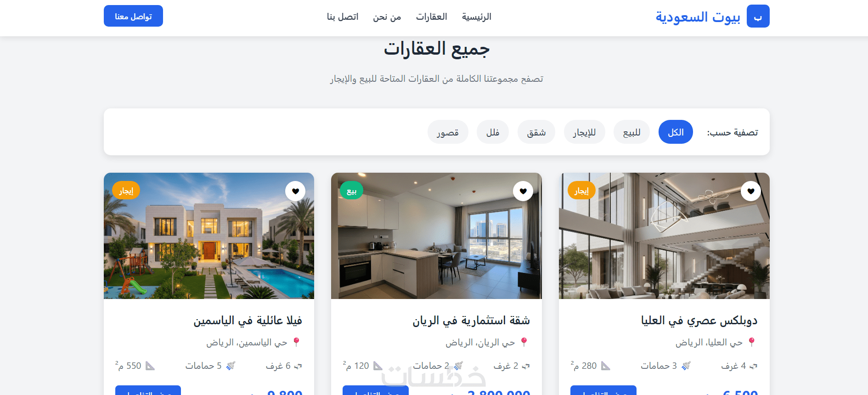868x395 pixels.
Task: Click location pin for حي الياسمين
Action: click(x=296, y=342)
